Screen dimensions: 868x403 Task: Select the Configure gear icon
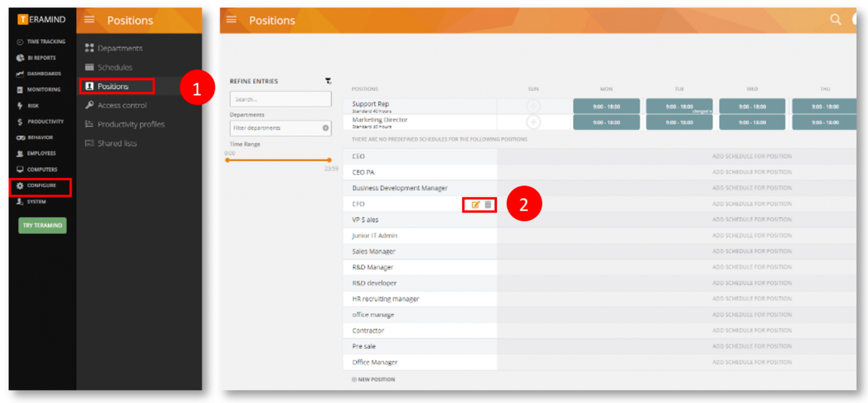click(x=19, y=185)
